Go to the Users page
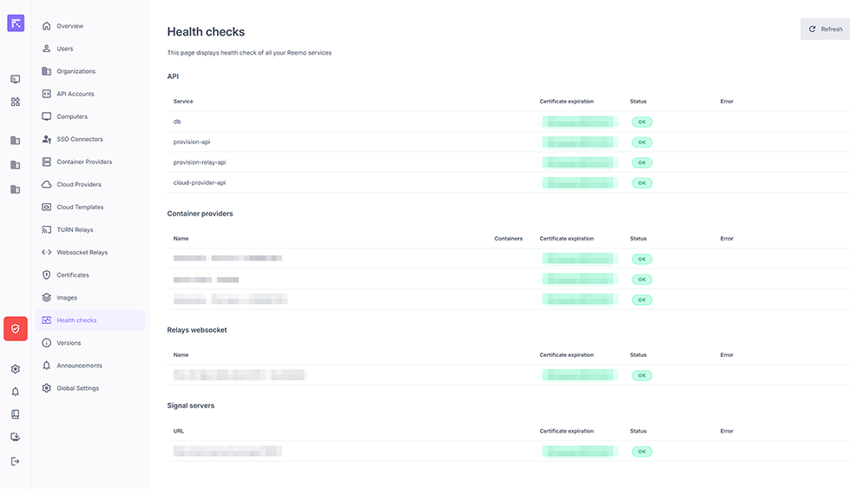Image resolution: width=868 pixels, height=489 pixels. [64, 49]
